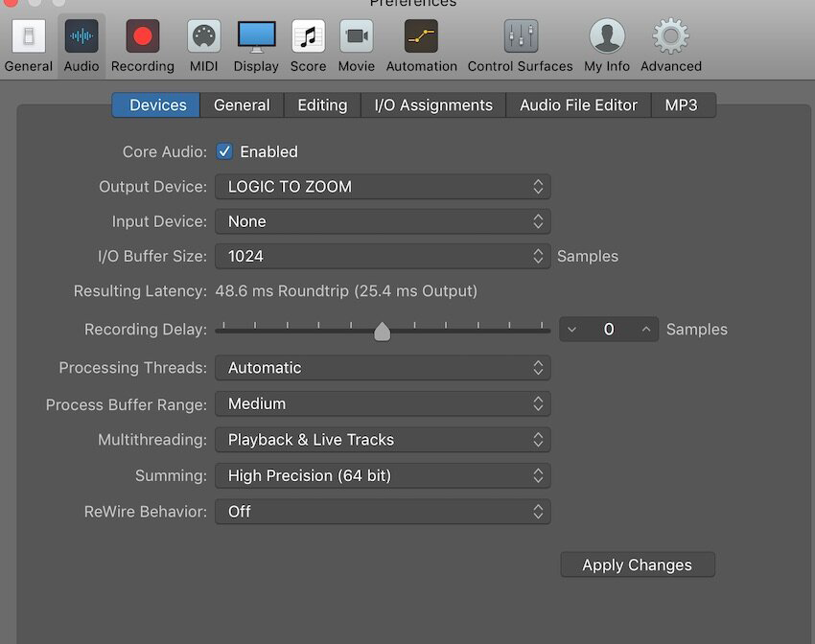Open the Output Device dropdown
This screenshot has height=644, width=815.
pyautogui.click(x=383, y=187)
